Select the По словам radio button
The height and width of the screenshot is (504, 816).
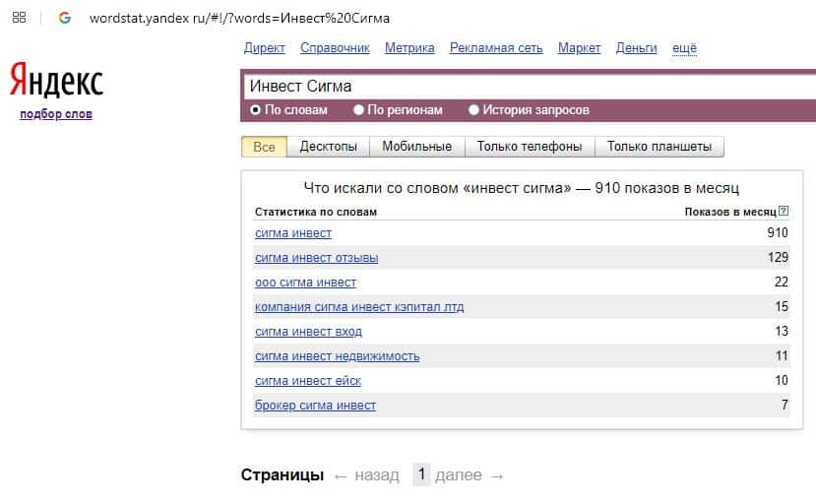(256, 110)
